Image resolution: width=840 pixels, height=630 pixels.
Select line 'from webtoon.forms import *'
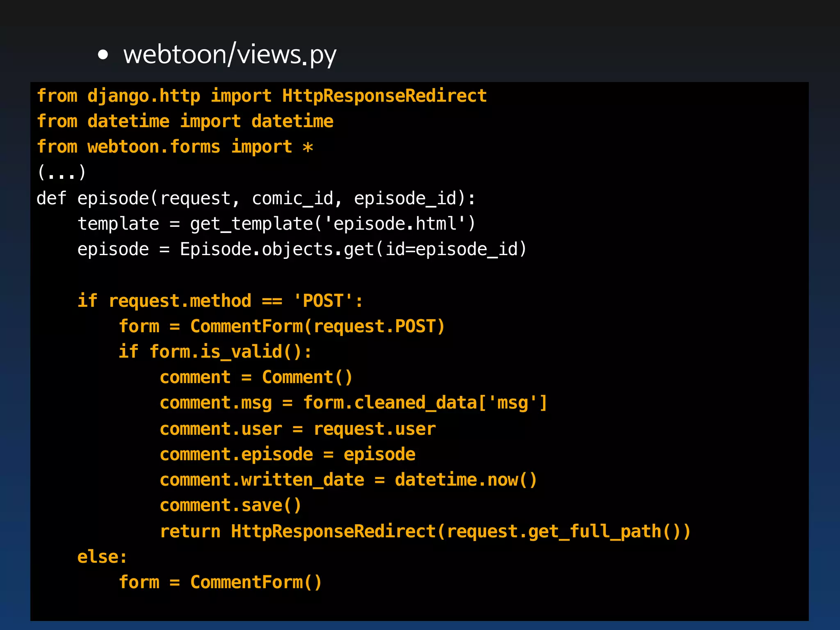pyautogui.click(x=175, y=147)
